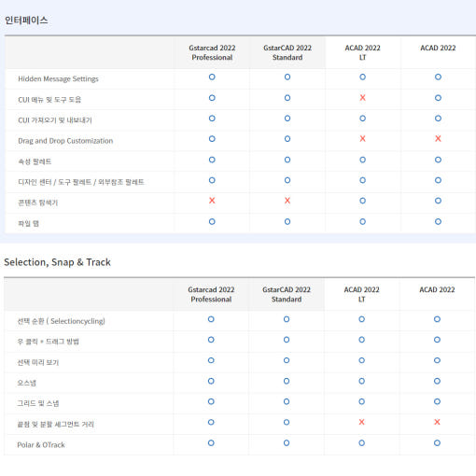Click GstarCAD 2022 Standard header in Selection table
This screenshot has height=476, width=476.
click(x=287, y=294)
